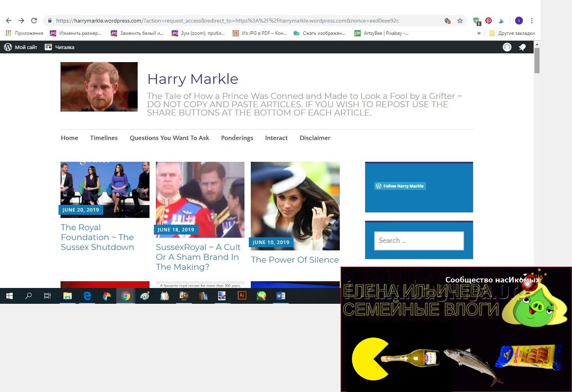Open the Interact menu item
The height and width of the screenshot is (392, 572).
276,138
